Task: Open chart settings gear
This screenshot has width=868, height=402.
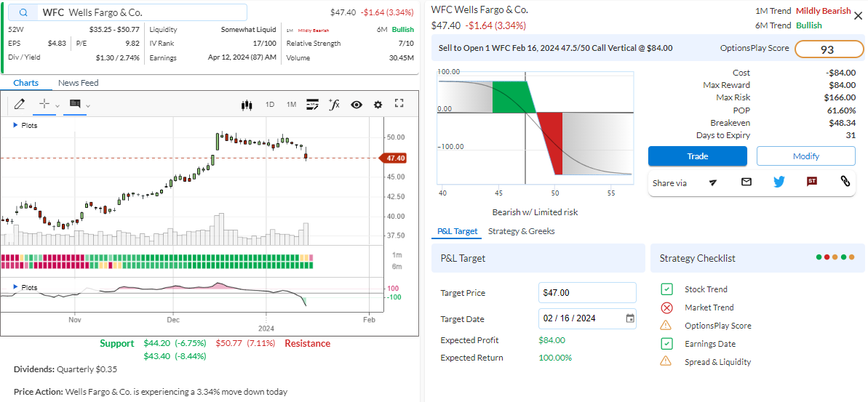Action: click(378, 105)
